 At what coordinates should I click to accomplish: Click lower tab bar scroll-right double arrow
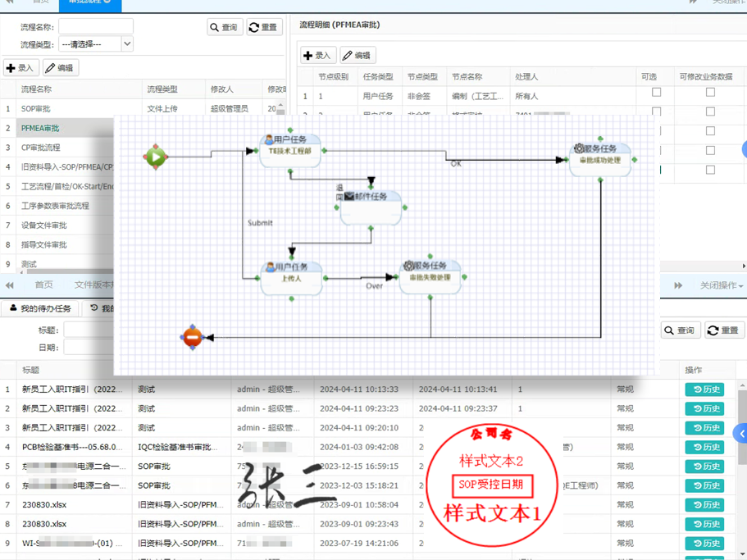click(x=678, y=285)
